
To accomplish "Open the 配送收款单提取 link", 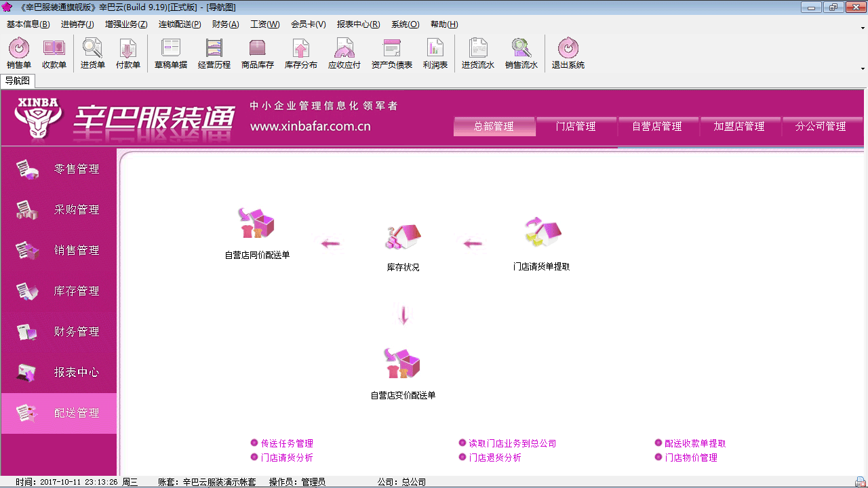I will tap(695, 443).
